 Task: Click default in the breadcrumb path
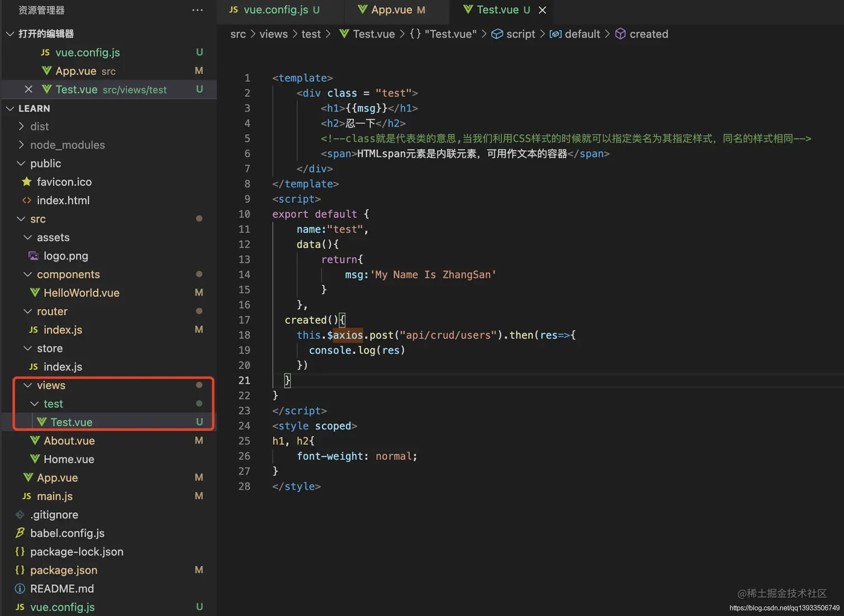[x=582, y=34]
